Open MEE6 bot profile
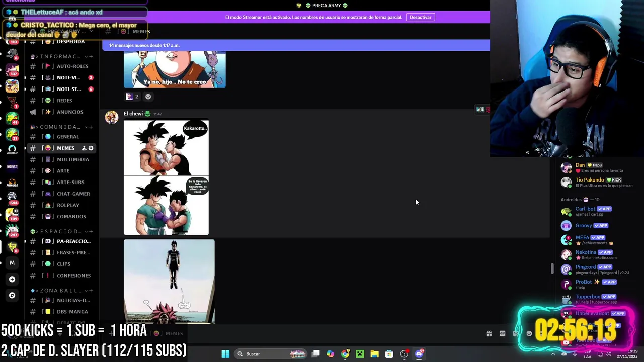The height and width of the screenshot is (362, 644). point(599,240)
